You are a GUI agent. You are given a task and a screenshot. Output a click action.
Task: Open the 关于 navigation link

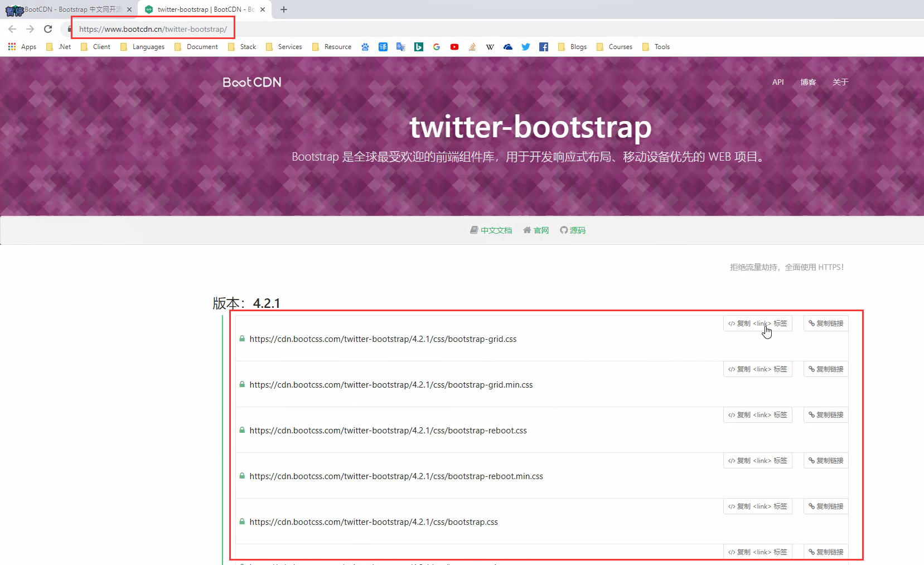point(840,82)
